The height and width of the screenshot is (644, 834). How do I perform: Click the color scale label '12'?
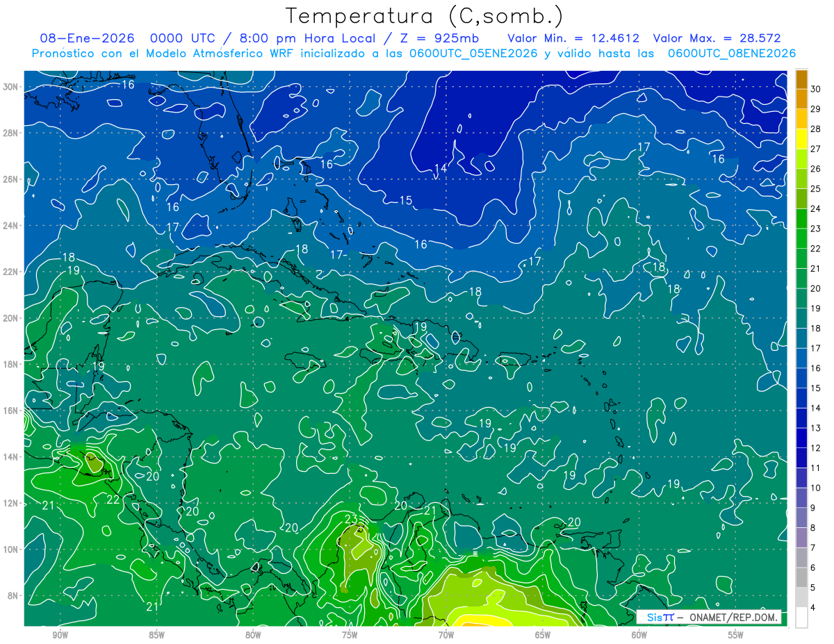(816, 448)
